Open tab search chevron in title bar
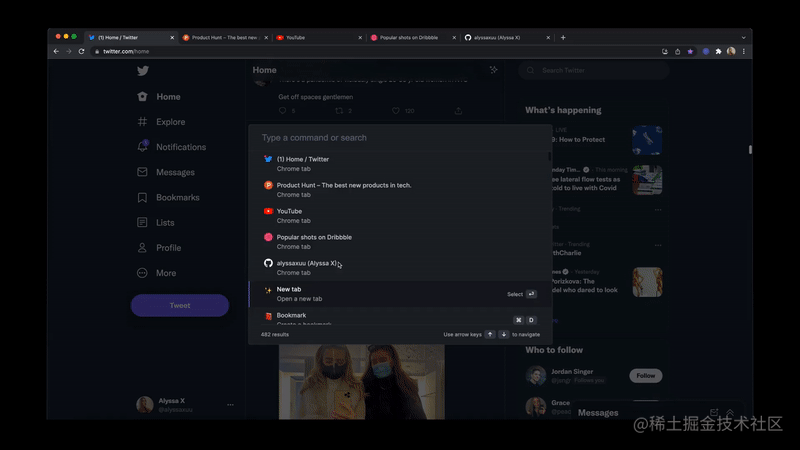800x450 pixels. (x=743, y=38)
